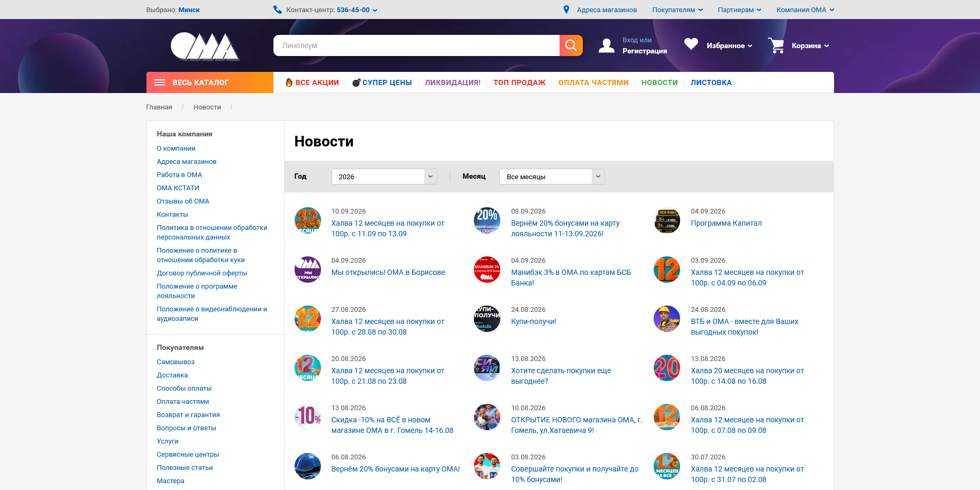Open sidebar link Оплата частями
Image resolution: width=980 pixels, height=490 pixels.
[x=183, y=401]
